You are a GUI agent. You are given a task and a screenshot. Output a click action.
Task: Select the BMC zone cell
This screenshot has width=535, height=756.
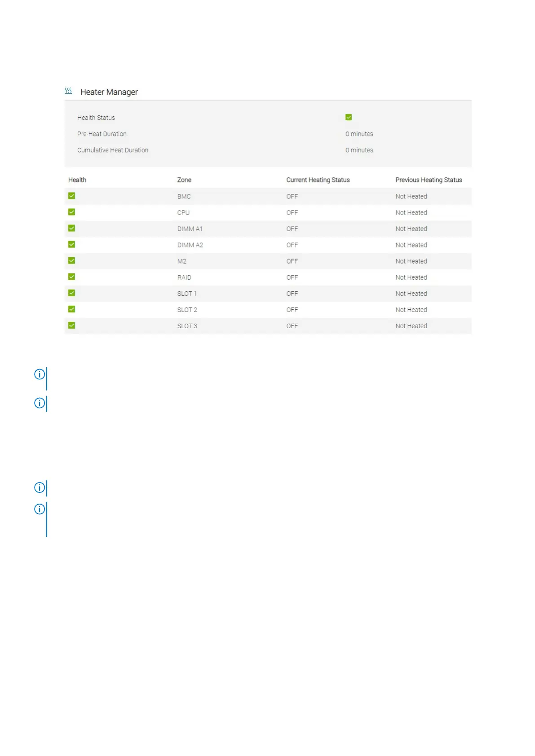184,197
